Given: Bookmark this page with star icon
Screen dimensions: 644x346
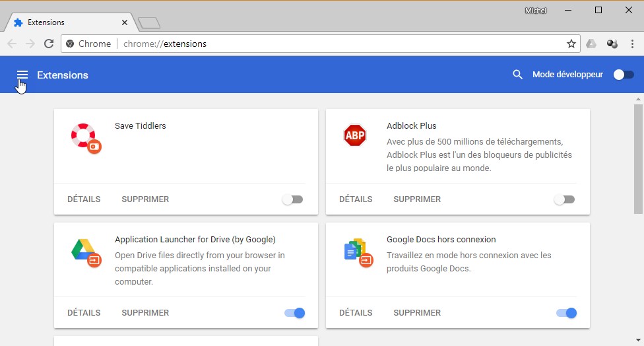Looking at the screenshot, I should (571, 44).
